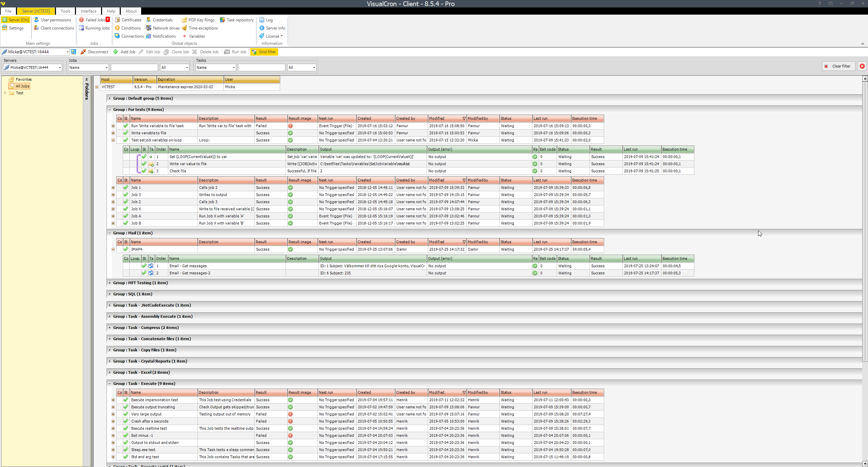Toggle the Grid filter button
Image resolution: width=868 pixels, height=467 pixels.
[x=264, y=52]
